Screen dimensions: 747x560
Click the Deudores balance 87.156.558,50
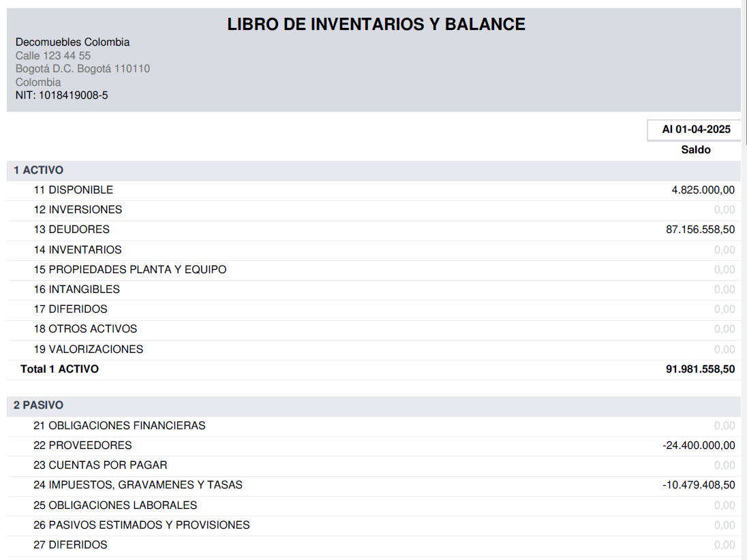pyautogui.click(x=700, y=230)
